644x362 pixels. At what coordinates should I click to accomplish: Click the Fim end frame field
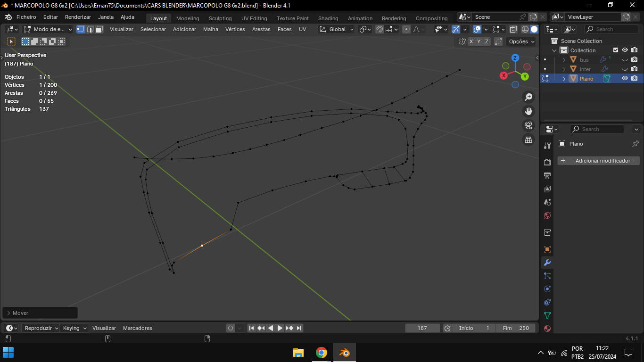point(516,328)
